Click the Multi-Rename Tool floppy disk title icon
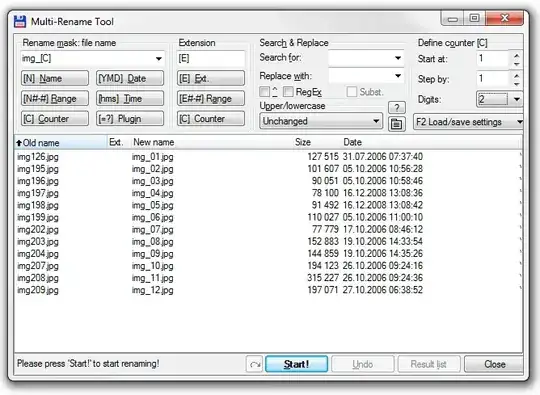The image size is (540, 395). 20,21
